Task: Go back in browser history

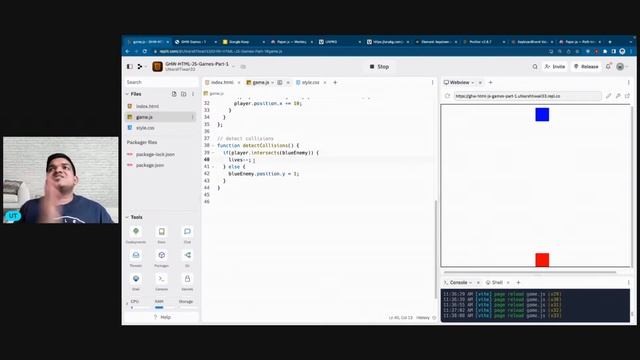Action: (127, 51)
